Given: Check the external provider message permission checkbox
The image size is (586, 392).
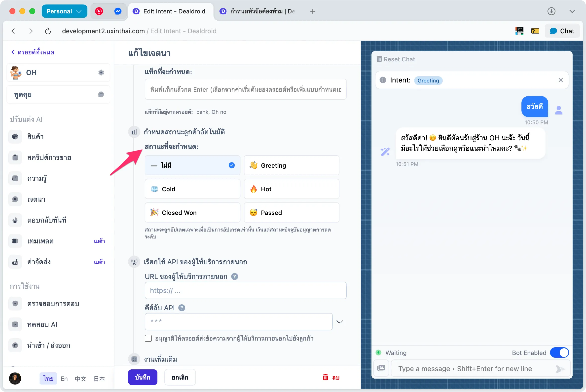Looking at the screenshot, I should point(148,338).
